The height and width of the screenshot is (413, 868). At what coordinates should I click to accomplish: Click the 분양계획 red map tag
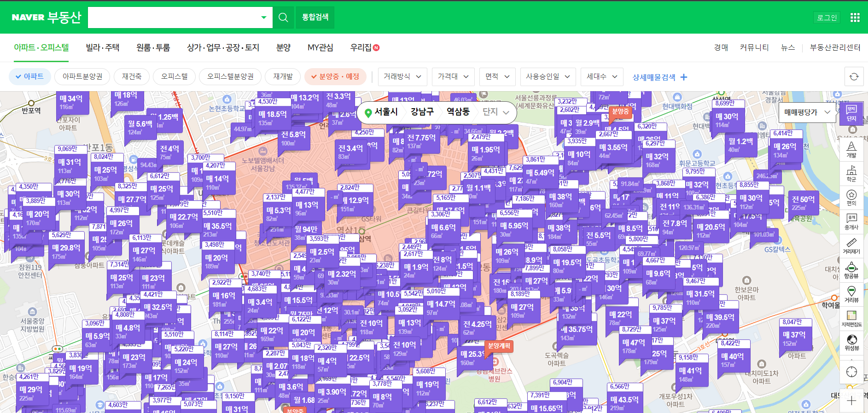[499, 346]
